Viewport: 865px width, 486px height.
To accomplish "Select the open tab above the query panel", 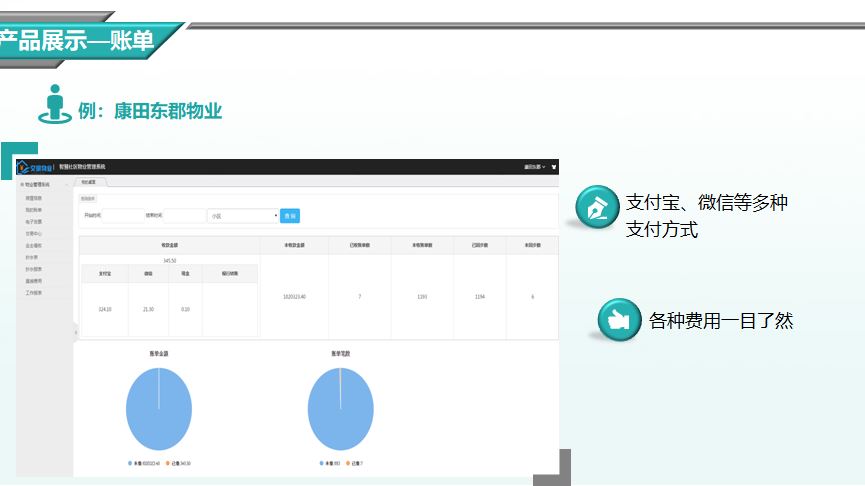I will coord(90,182).
